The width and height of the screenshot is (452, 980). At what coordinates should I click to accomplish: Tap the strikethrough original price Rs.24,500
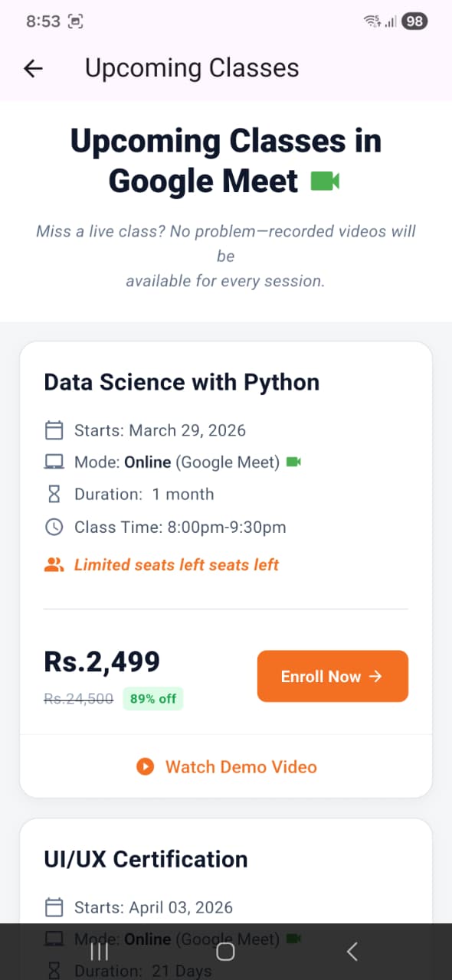point(77,698)
